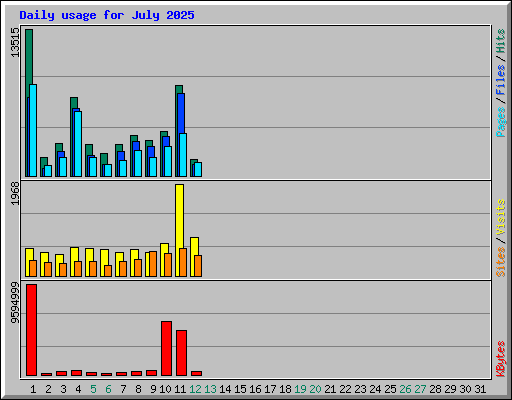Click the orange Sites bar for day 11
This screenshot has width=512, height=400.
(183, 263)
